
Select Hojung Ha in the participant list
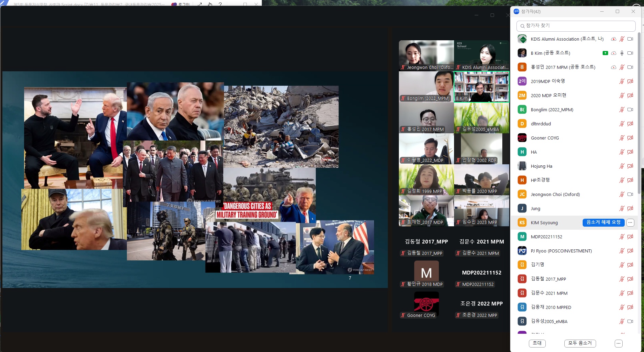[x=541, y=166]
